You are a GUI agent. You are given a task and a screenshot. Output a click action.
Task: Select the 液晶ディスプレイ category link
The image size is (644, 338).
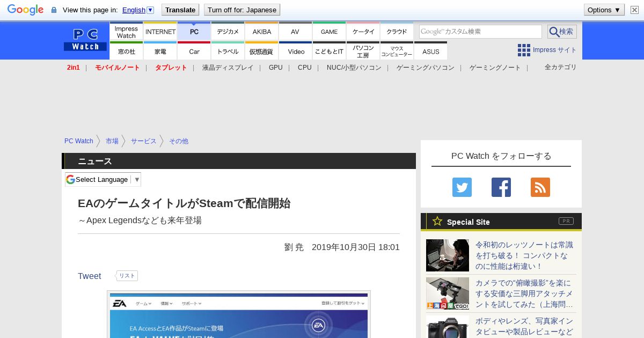pos(228,68)
